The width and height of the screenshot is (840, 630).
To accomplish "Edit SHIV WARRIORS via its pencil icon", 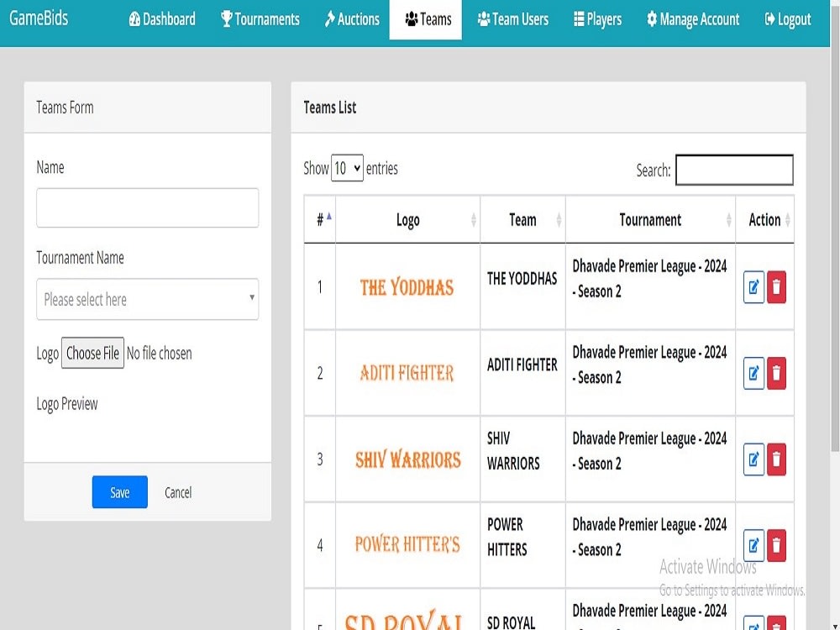I will click(x=754, y=459).
